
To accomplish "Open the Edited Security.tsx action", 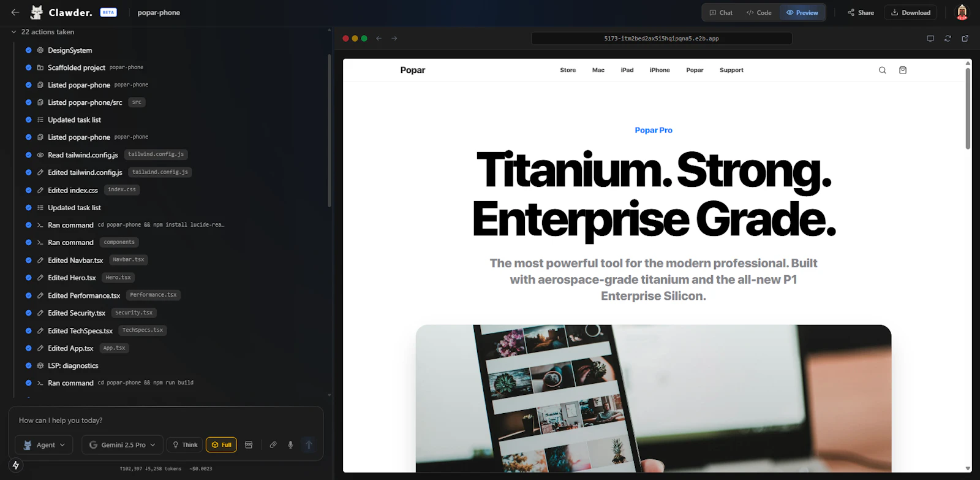I will click(x=91, y=313).
